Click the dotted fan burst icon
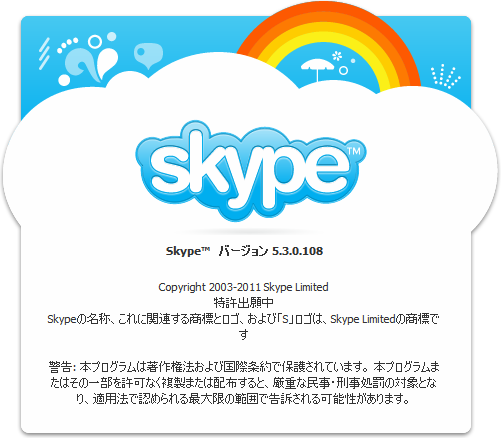 pos(446,77)
